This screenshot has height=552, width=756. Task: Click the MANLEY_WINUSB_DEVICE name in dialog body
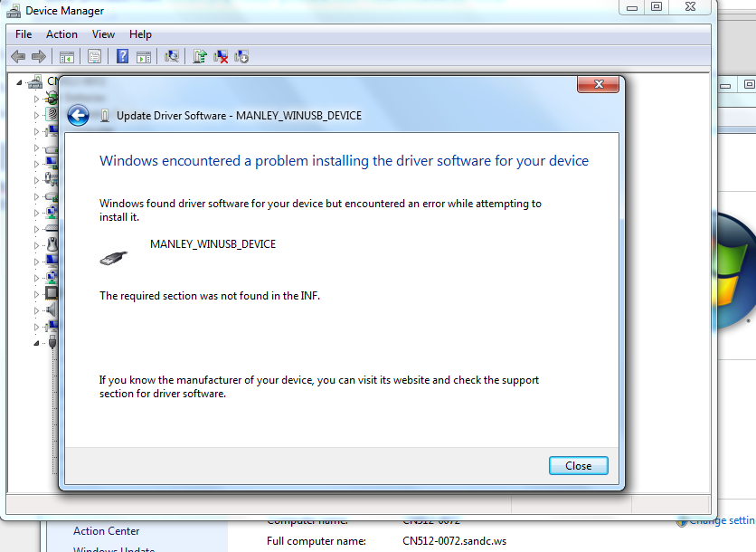tap(213, 244)
